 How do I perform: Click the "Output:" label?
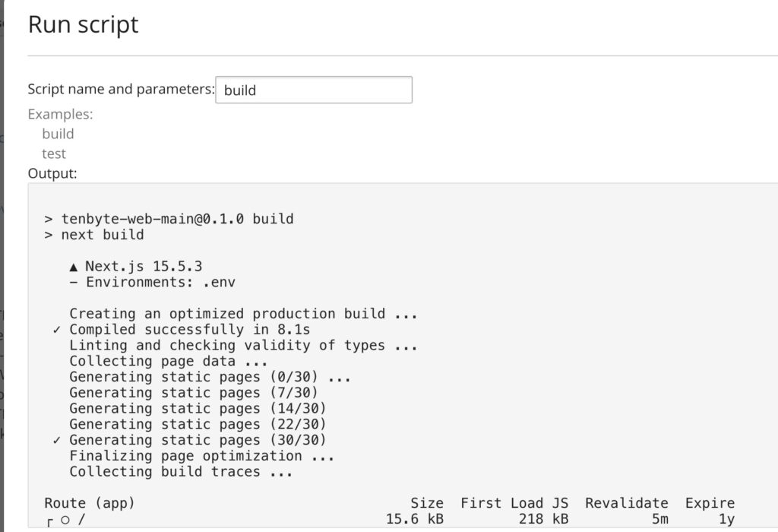click(x=52, y=173)
